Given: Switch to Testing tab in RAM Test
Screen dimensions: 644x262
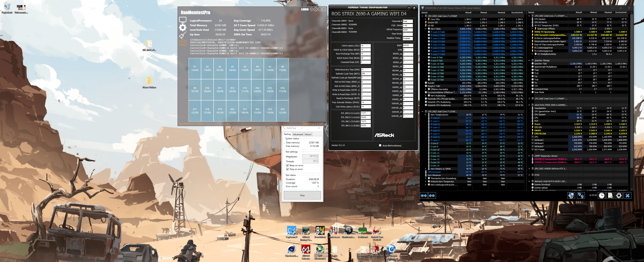Looking at the screenshot, I should click(287, 134).
